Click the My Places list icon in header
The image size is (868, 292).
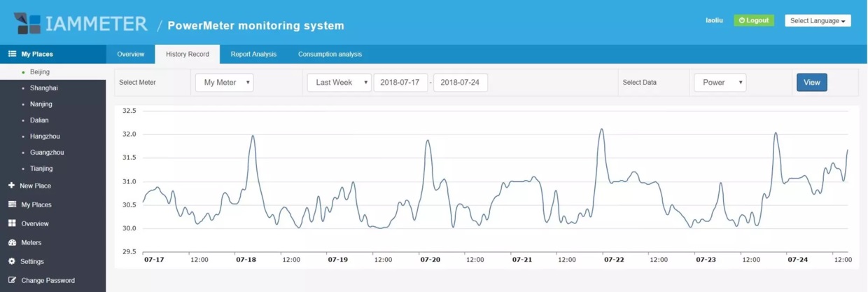pyautogui.click(x=12, y=54)
